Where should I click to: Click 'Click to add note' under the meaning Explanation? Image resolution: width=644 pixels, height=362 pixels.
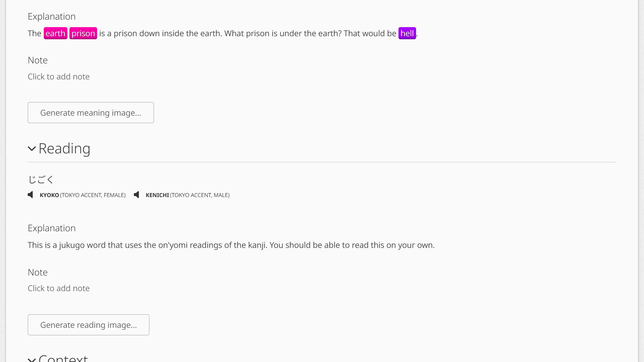tap(58, 76)
